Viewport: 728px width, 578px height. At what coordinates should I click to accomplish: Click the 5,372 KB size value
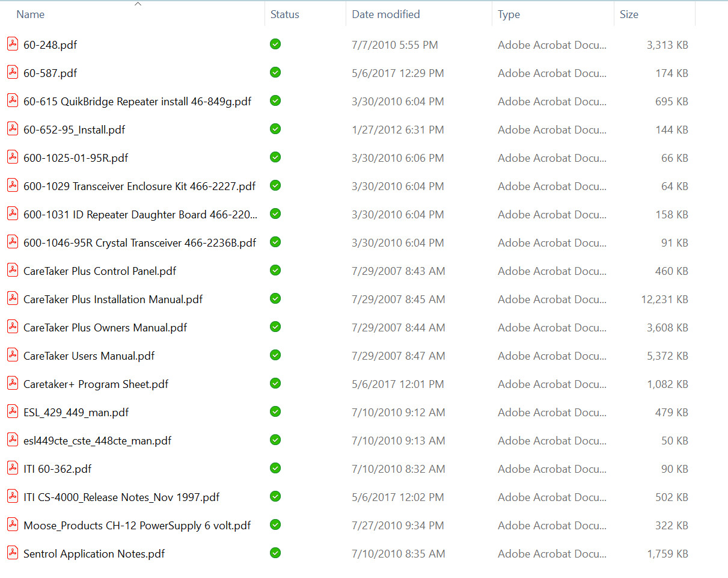668,356
